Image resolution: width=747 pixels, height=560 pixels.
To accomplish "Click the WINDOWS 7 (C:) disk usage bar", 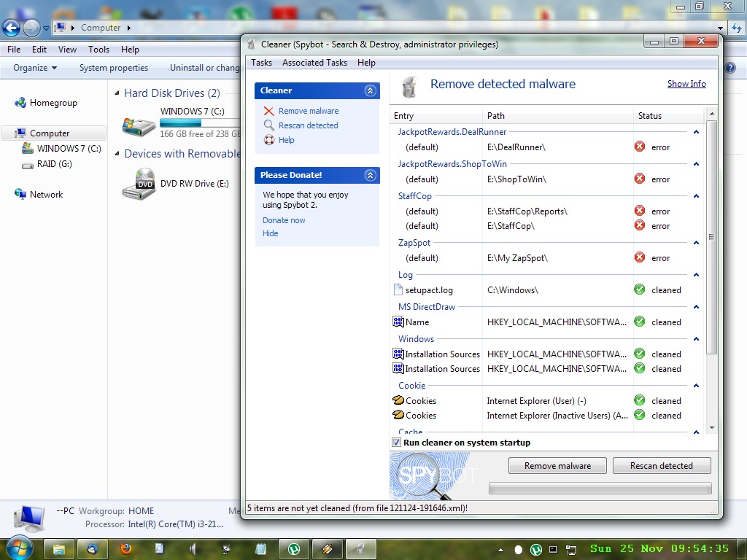I will pyautogui.click(x=200, y=122).
